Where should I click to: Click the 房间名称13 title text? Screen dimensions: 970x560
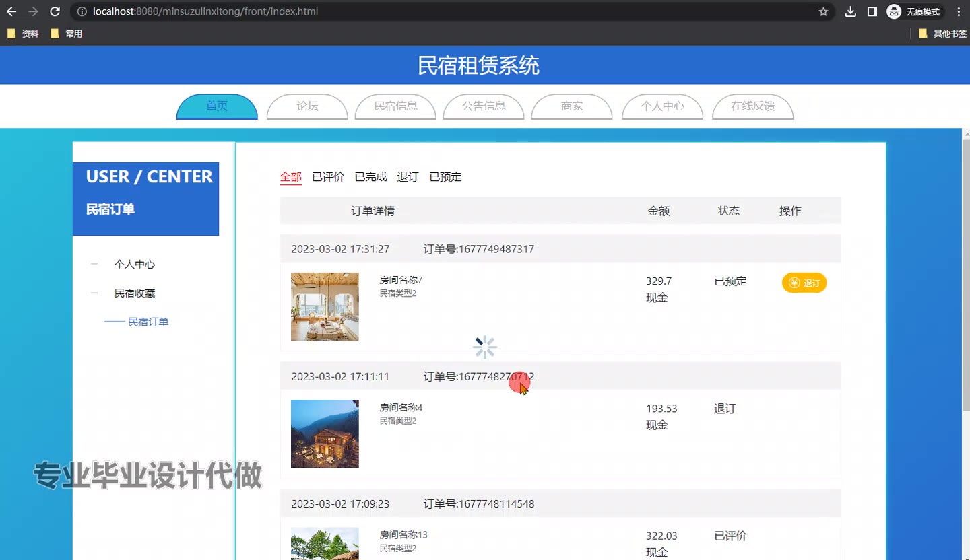click(403, 535)
